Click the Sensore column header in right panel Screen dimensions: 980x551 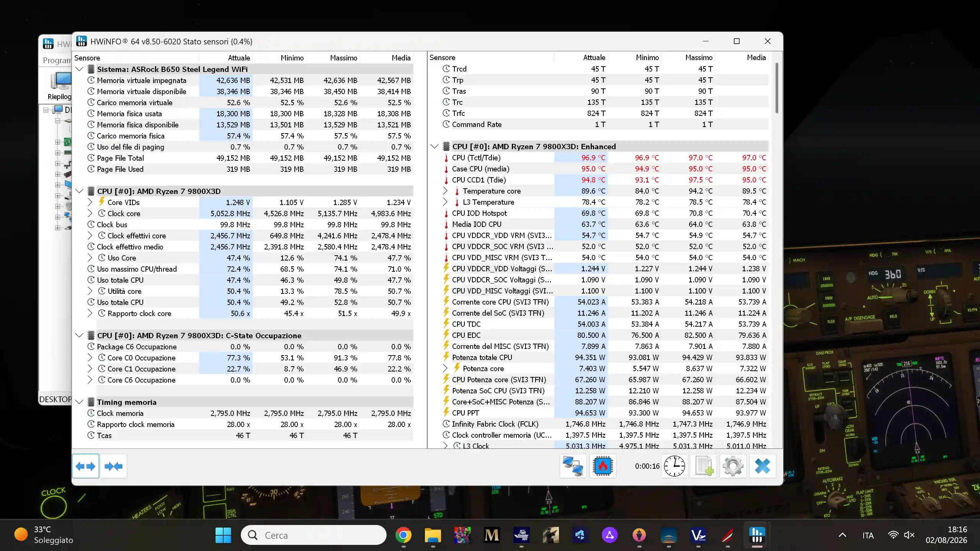[442, 57]
